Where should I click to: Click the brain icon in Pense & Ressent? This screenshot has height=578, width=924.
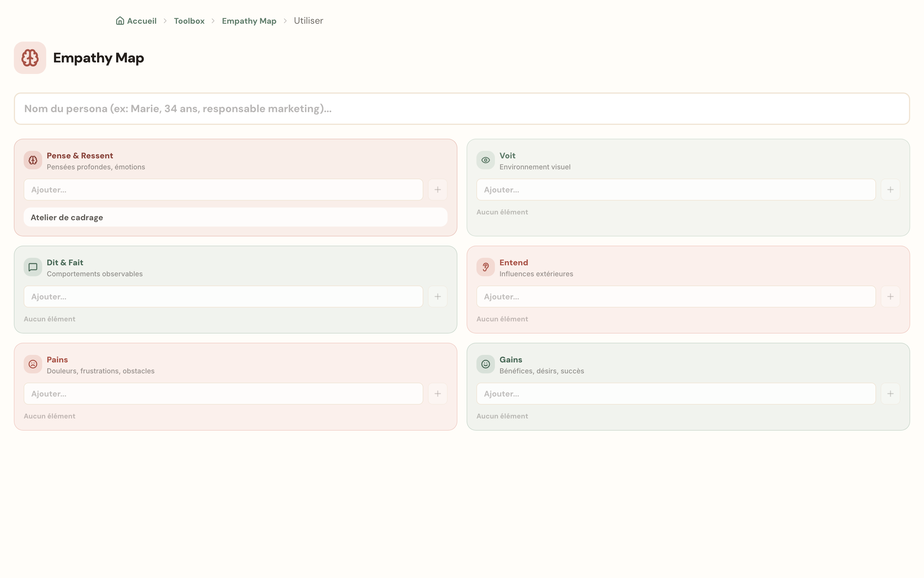33,160
